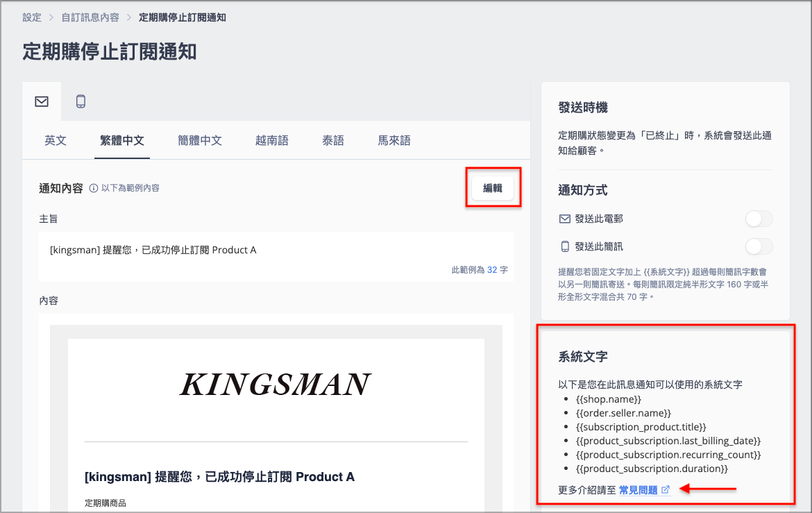Screen dimensions: 812x513
Task: Click {{product_subscription.recurring_count}} system text
Action: point(668,455)
